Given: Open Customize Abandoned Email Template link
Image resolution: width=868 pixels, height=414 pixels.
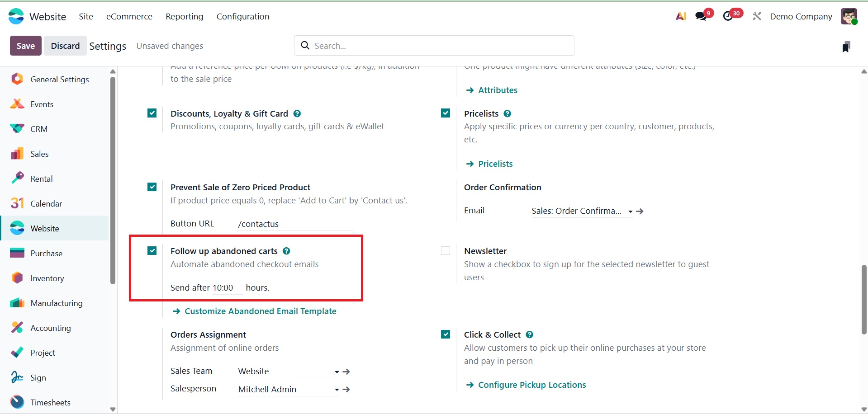Looking at the screenshot, I should (x=260, y=311).
